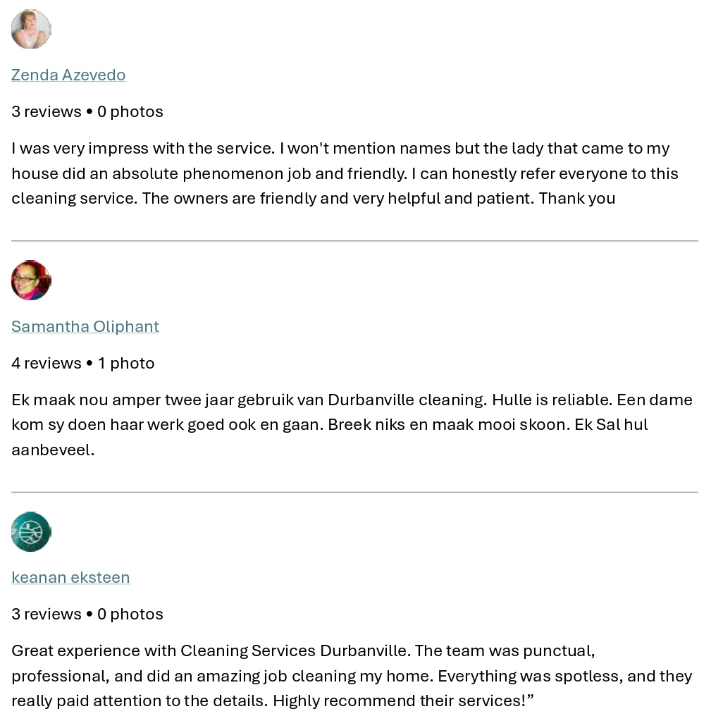Select Zenda's '3 reviews' count text
Viewport: 723px width, 728px height.
[x=47, y=111]
